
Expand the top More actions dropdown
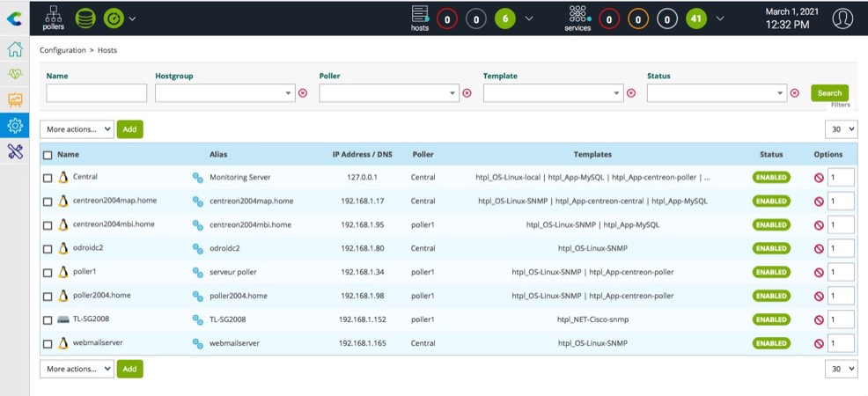click(77, 129)
